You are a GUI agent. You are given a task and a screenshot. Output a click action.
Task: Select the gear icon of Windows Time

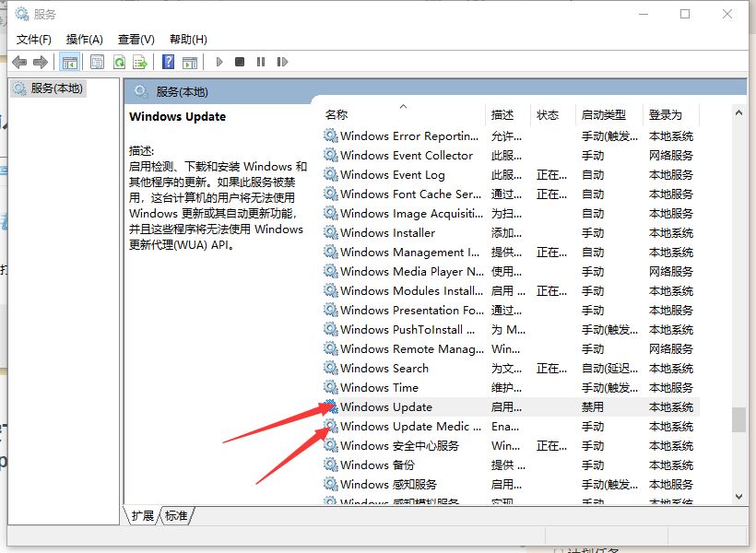pyautogui.click(x=330, y=387)
